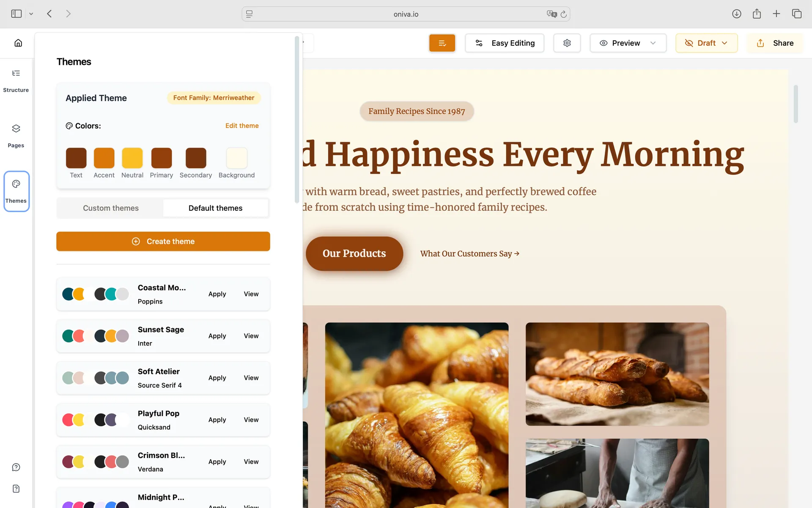This screenshot has height=508, width=812.
Task: Show Safari downloads
Action: point(737,14)
